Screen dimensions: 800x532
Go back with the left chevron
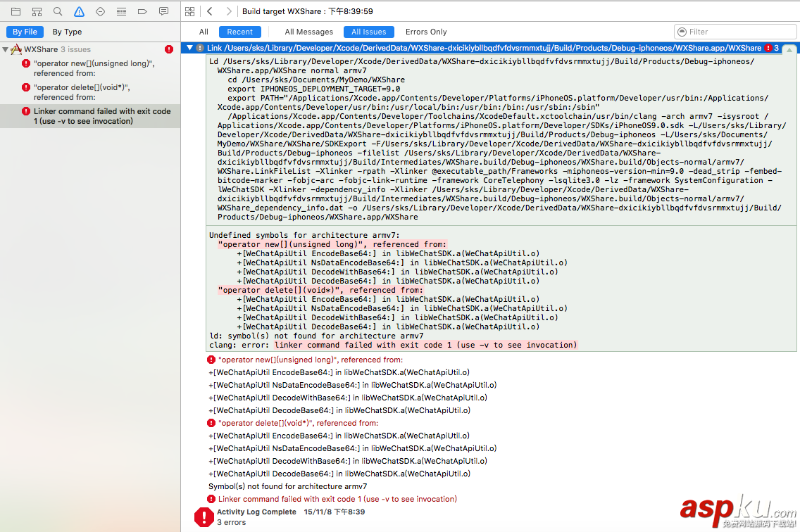coord(210,11)
